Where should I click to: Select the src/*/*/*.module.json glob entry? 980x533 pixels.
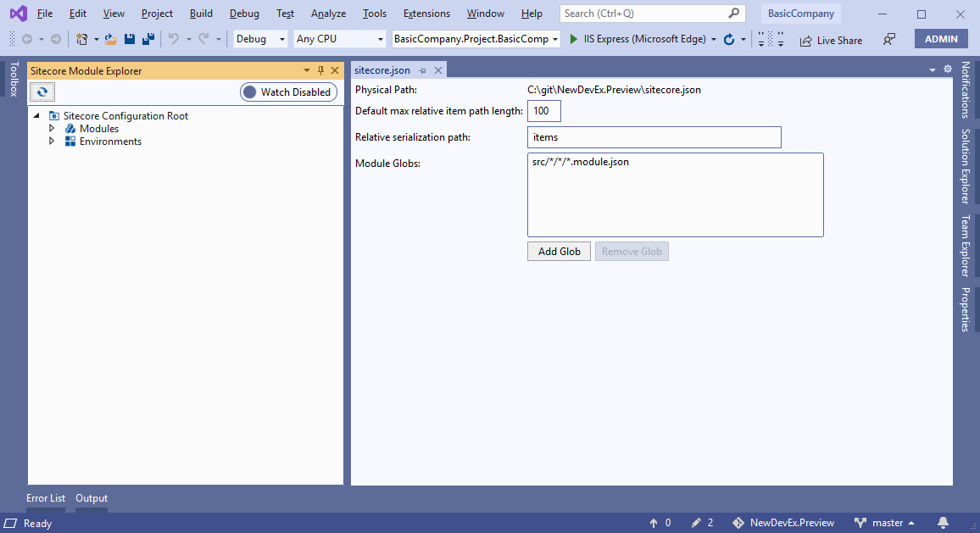click(581, 162)
